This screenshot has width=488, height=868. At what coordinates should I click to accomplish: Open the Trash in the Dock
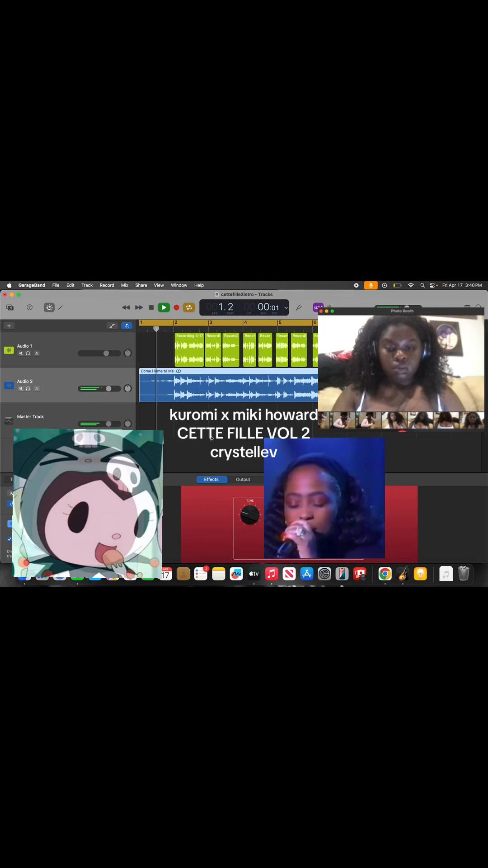[464, 574]
